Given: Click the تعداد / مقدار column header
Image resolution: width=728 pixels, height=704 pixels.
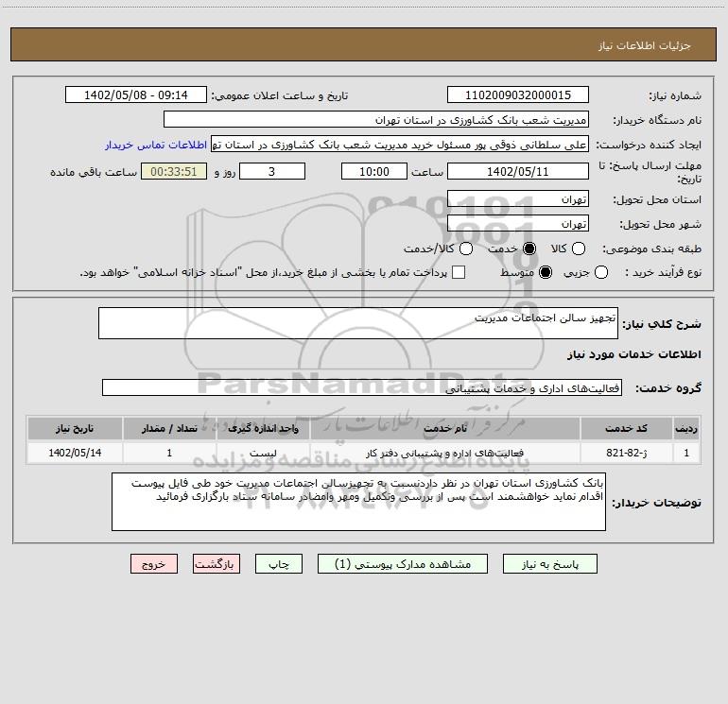Looking at the screenshot, I should tap(169, 428).
